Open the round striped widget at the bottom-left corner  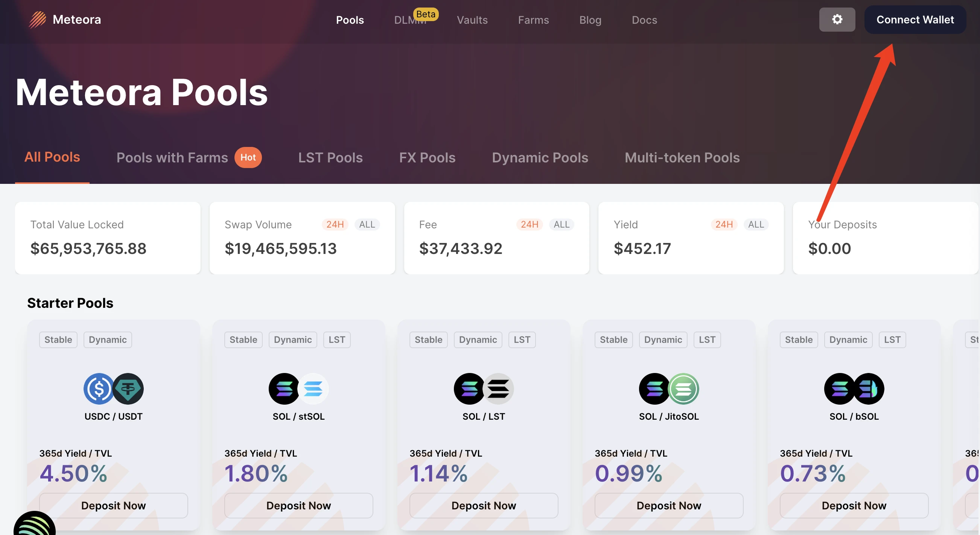[34, 526]
